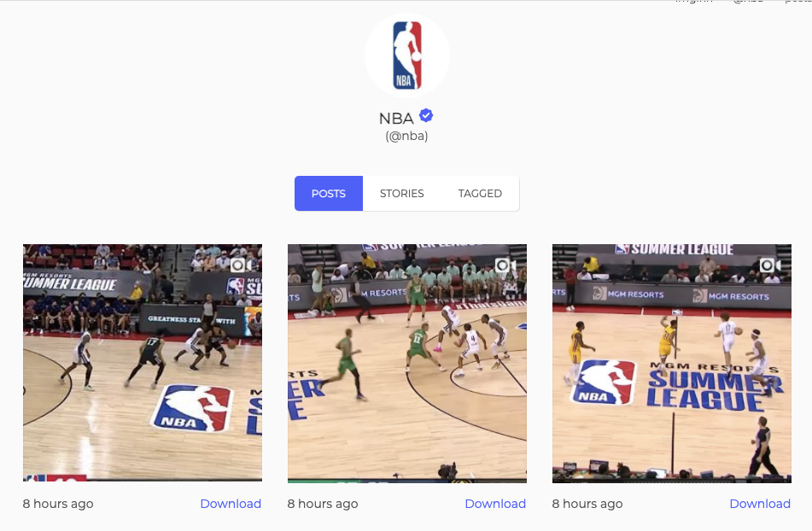Click the video icon on the green-jersey post
Image resolution: width=812 pixels, height=531 pixels.
(x=505, y=265)
